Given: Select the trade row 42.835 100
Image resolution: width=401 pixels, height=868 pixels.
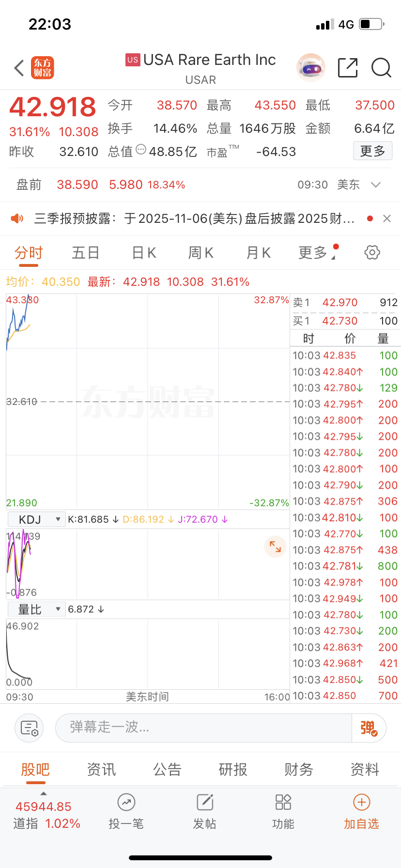Looking at the screenshot, I should pos(345,356).
